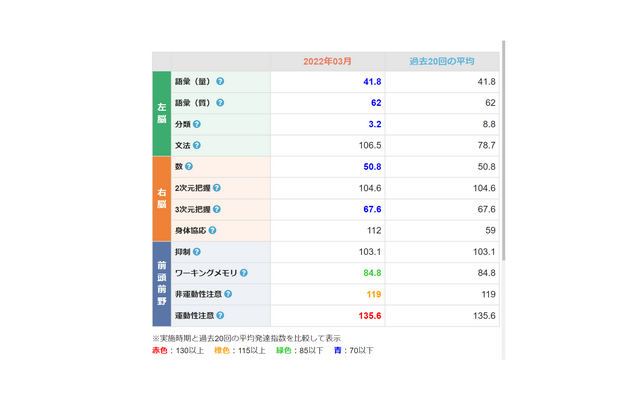Screen dimensions: 639x400
Task: Click the blue 41.8 value for 語彙（量）
Action: pos(372,82)
